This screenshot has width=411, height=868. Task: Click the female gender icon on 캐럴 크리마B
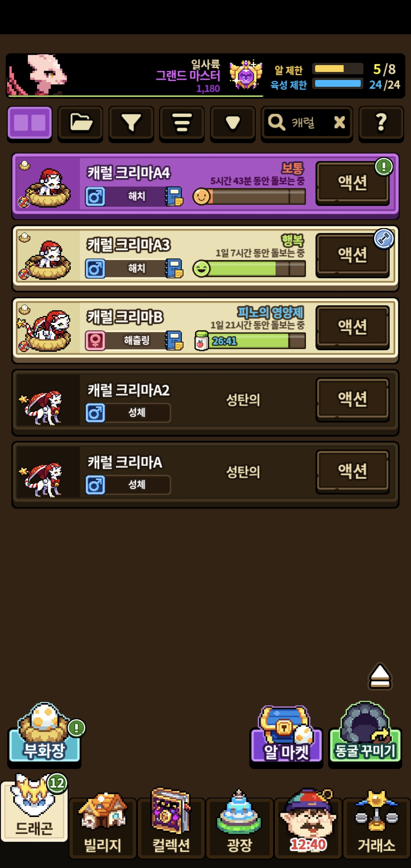(95, 340)
